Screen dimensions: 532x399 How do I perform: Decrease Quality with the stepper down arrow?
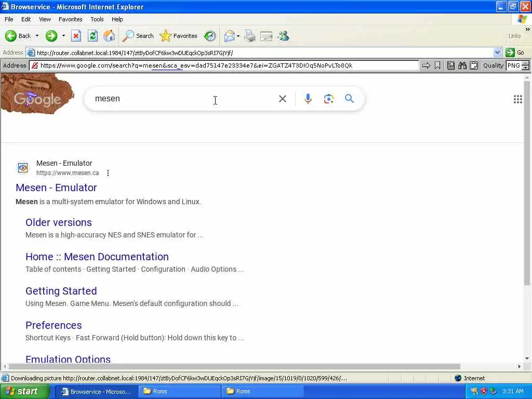[526, 68]
